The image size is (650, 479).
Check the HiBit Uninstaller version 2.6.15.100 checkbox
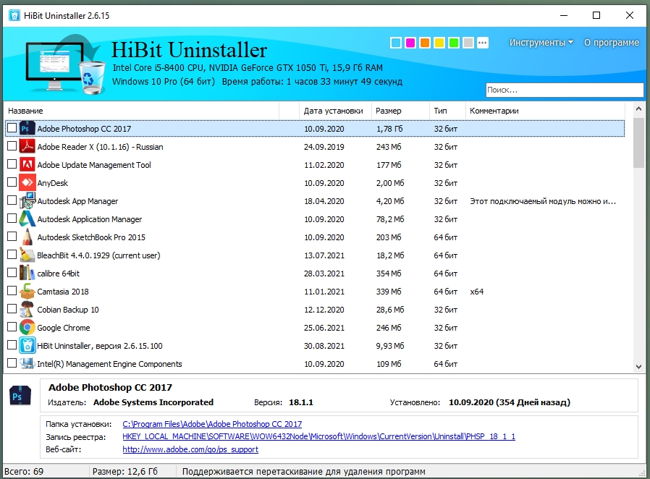click(12, 345)
